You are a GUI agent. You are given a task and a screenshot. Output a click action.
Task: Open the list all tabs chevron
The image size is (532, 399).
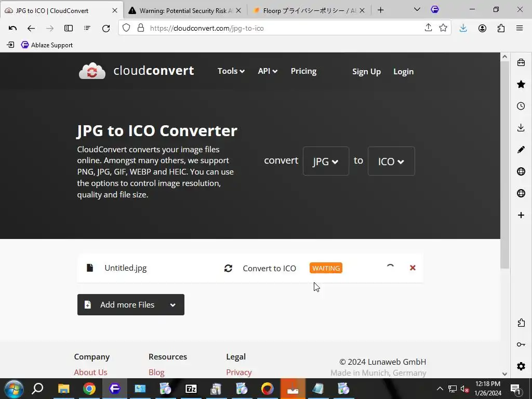(417, 9)
